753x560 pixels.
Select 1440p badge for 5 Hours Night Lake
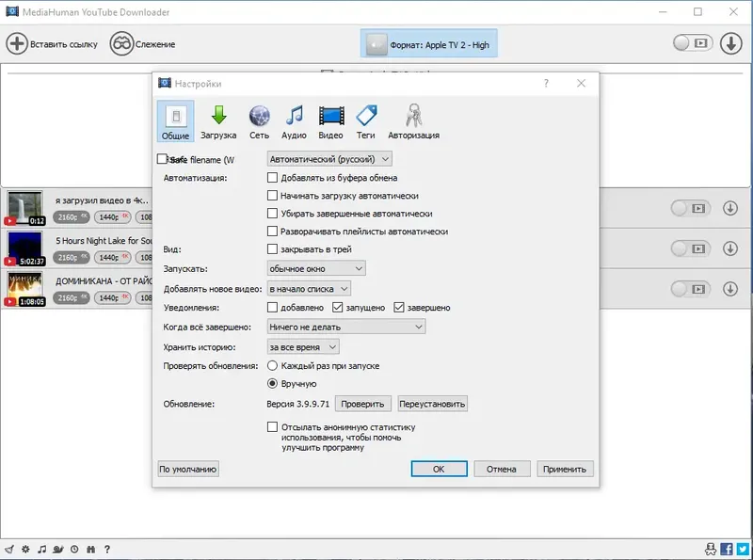coord(112,258)
